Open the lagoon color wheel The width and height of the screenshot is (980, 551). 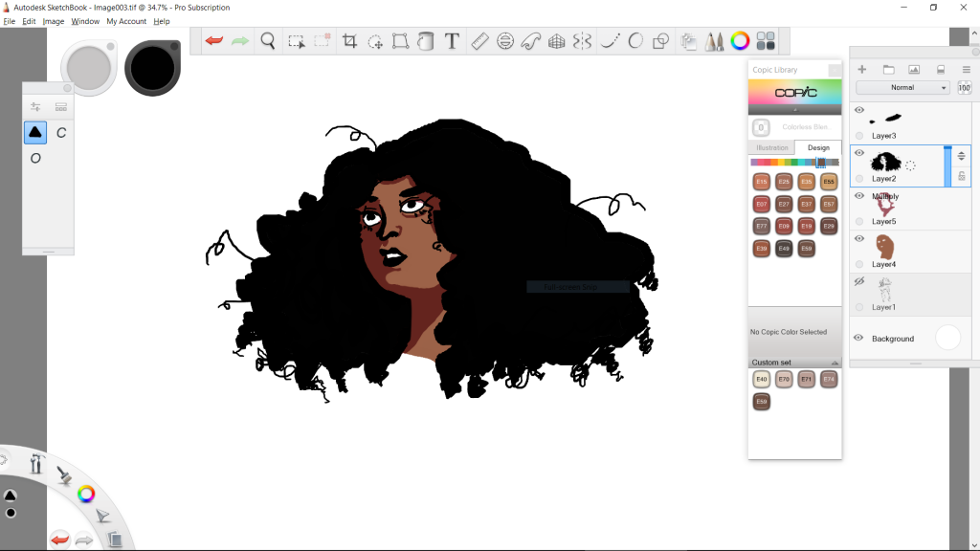pos(86,495)
